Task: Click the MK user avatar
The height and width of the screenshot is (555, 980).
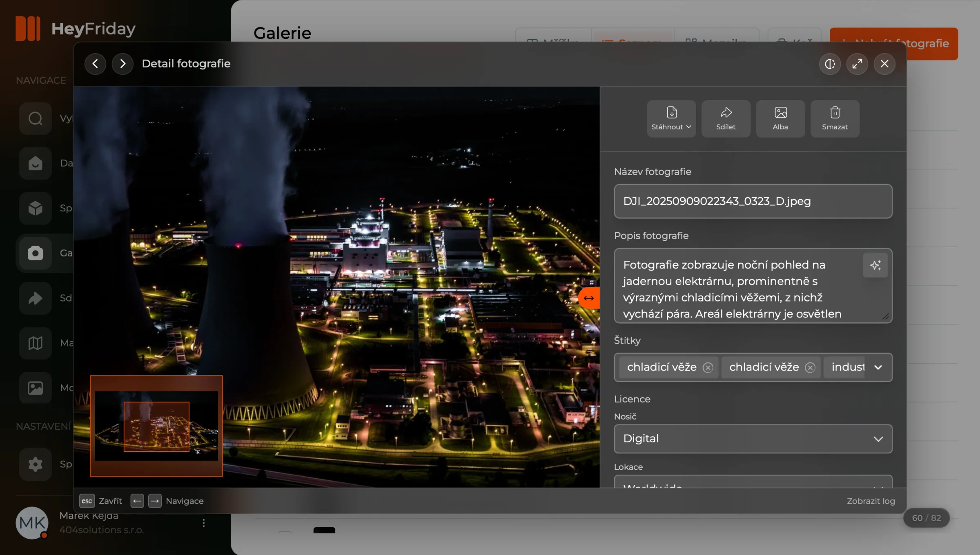Action: coord(32,523)
